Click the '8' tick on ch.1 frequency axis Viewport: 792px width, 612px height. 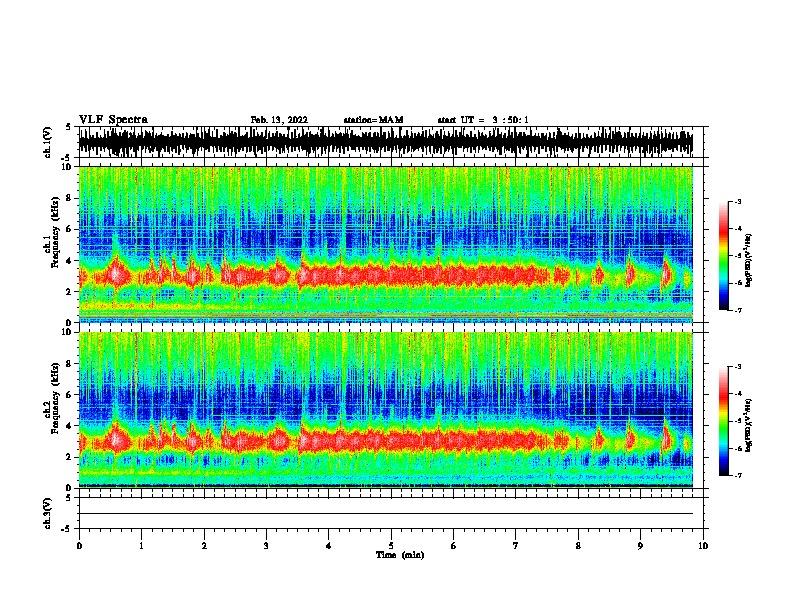tap(71, 198)
